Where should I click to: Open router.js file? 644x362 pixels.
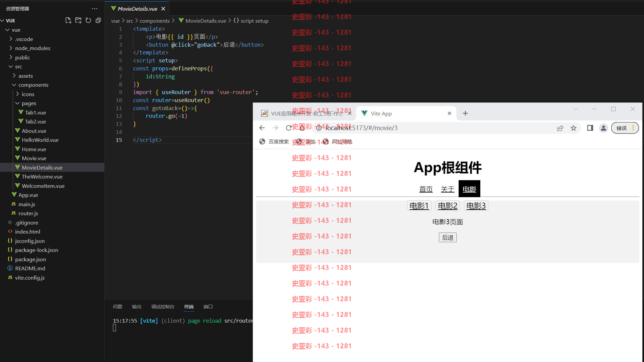click(52, 213)
